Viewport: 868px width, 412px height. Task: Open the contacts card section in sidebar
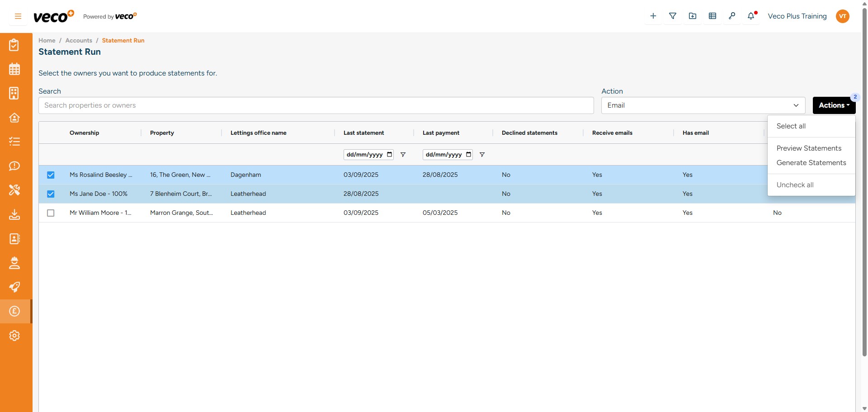(14, 239)
